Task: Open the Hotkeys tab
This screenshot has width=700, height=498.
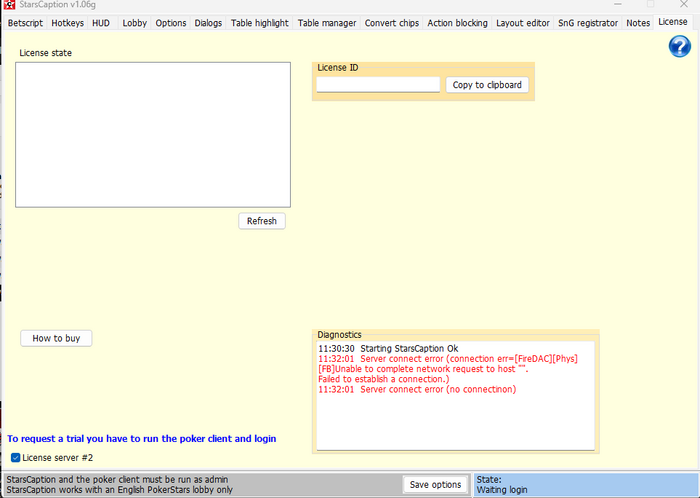Action: pyautogui.click(x=67, y=23)
